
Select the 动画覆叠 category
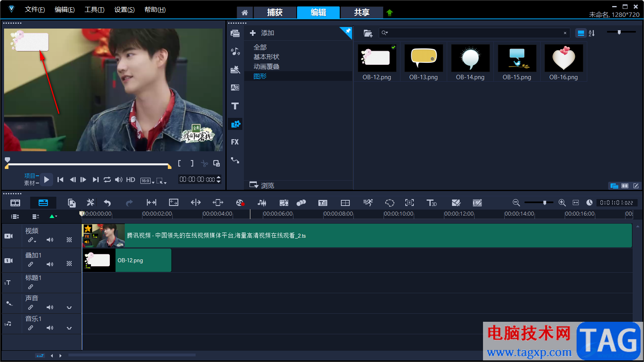coord(266,66)
